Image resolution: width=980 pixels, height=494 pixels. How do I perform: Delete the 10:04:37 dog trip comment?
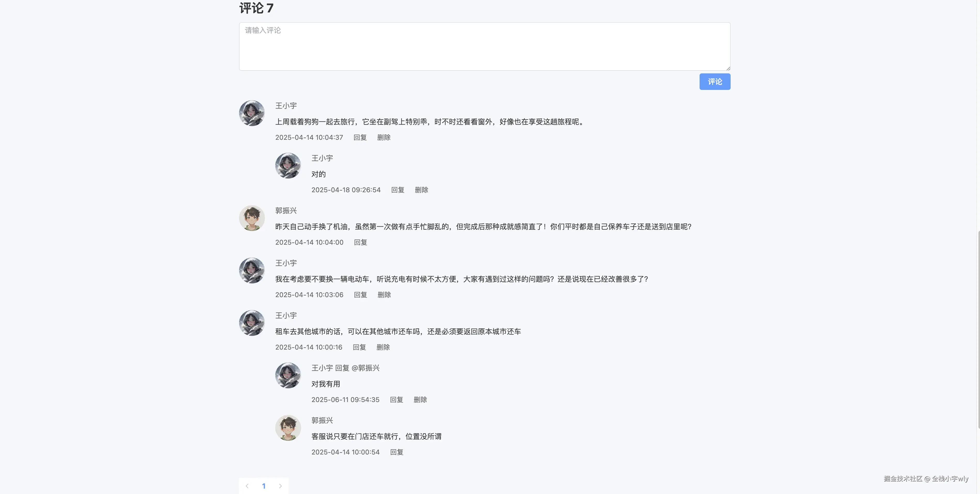click(x=384, y=138)
